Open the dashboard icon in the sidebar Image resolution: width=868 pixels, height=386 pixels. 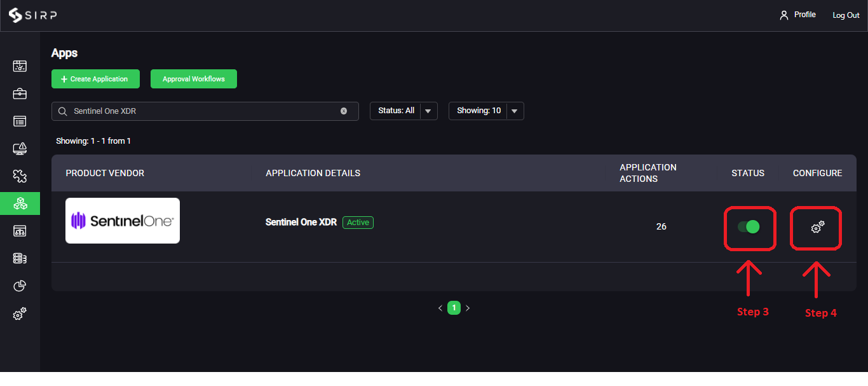click(x=20, y=66)
